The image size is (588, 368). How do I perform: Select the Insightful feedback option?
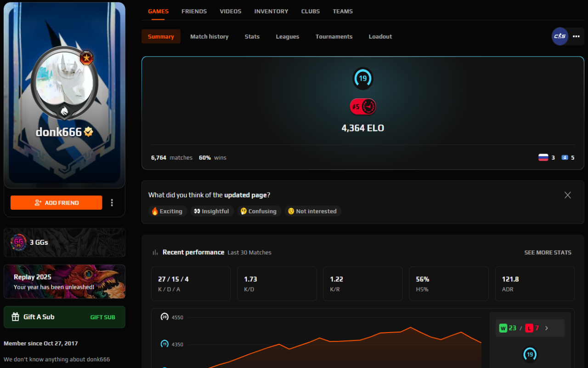pos(212,211)
